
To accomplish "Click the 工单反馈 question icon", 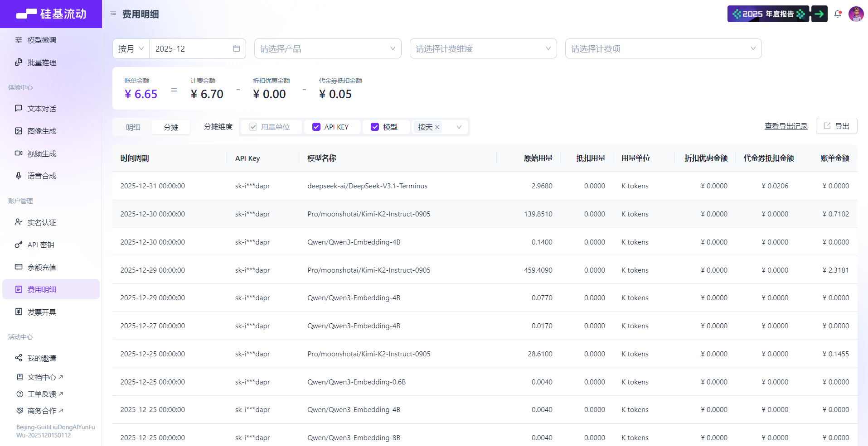I will pyautogui.click(x=19, y=394).
